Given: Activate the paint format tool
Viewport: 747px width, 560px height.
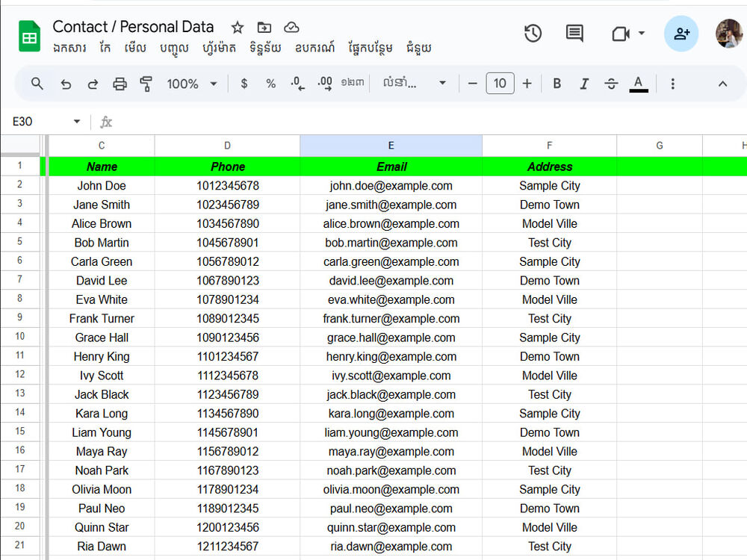Looking at the screenshot, I should pyautogui.click(x=146, y=84).
